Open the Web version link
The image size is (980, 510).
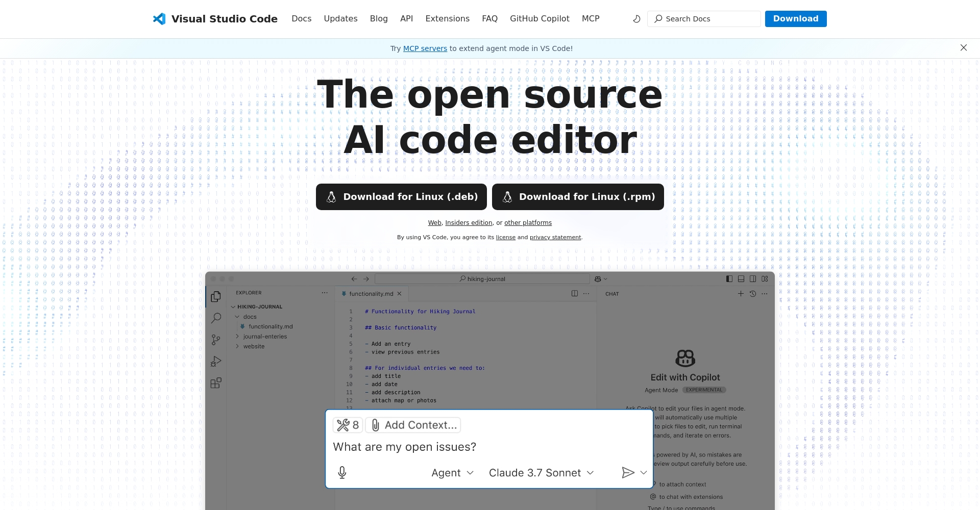pos(434,223)
